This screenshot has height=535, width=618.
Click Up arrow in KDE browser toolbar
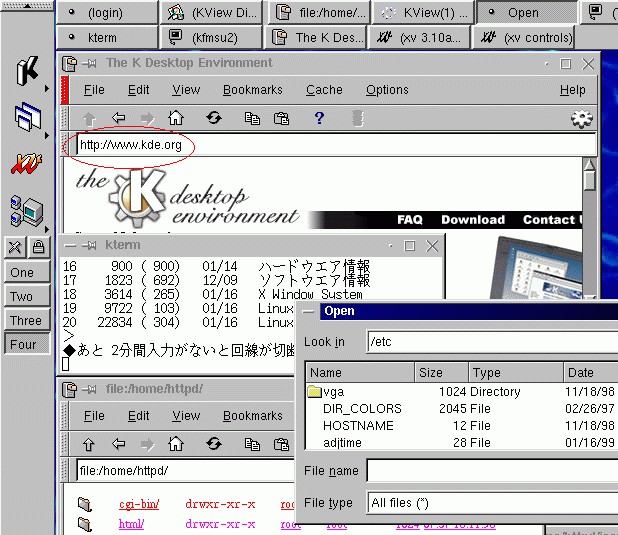tap(89, 118)
